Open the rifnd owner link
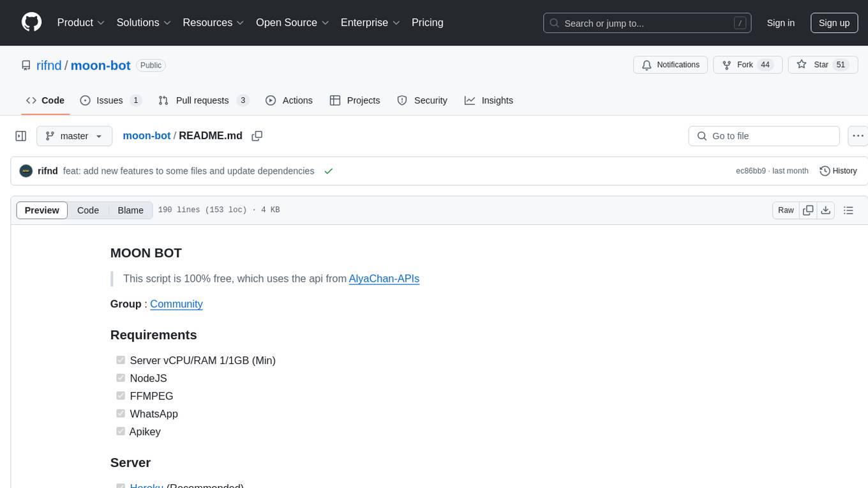868x488 pixels. point(49,65)
